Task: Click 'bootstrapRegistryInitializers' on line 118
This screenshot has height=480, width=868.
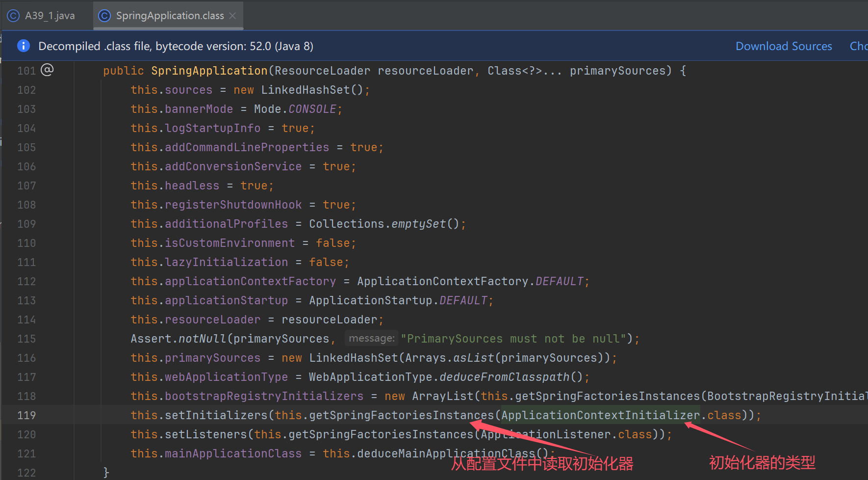Action: click(264, 396)
